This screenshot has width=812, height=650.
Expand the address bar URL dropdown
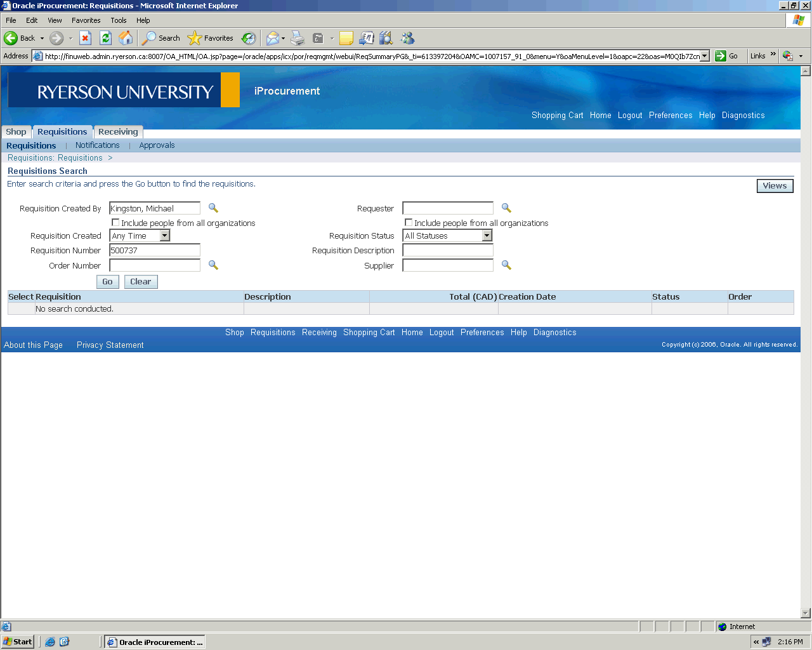coord(704,56)
